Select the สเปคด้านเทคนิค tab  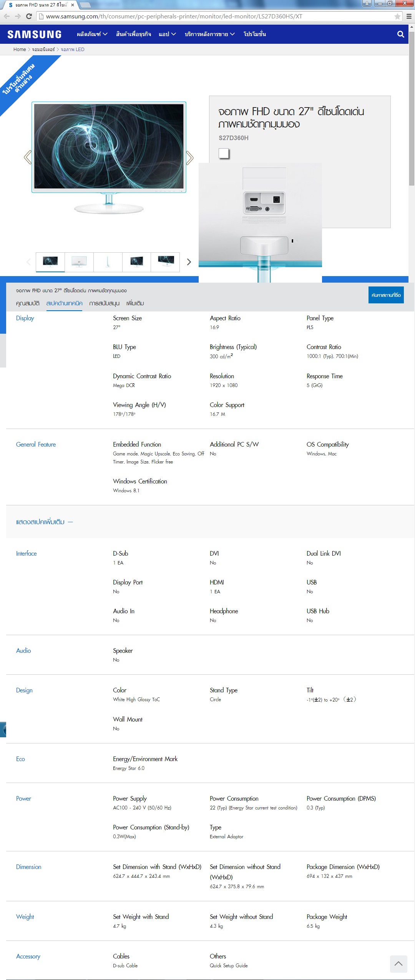tap(64, 303)
